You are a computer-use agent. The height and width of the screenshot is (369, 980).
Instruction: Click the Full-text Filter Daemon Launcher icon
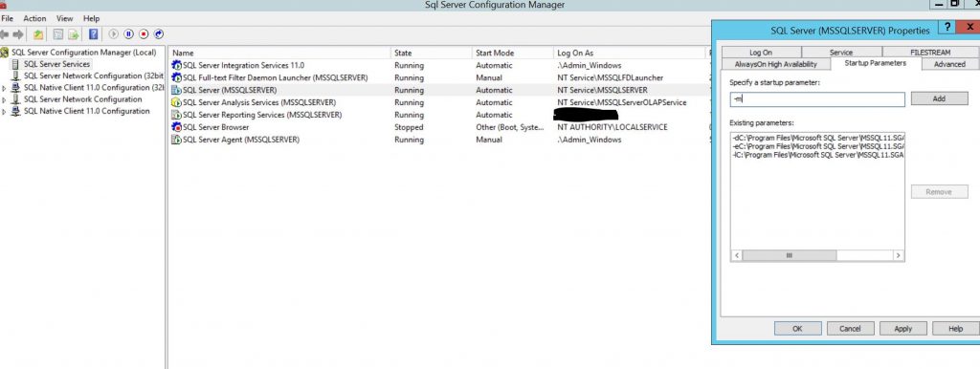tap(176, 78)
